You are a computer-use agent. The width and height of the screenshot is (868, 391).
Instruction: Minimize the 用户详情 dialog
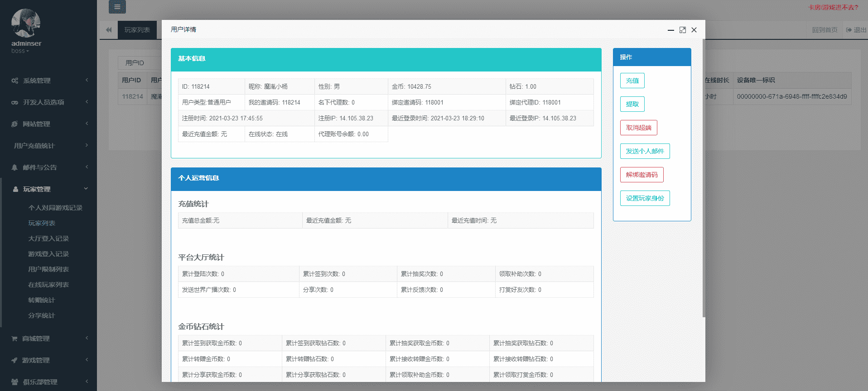670,30
